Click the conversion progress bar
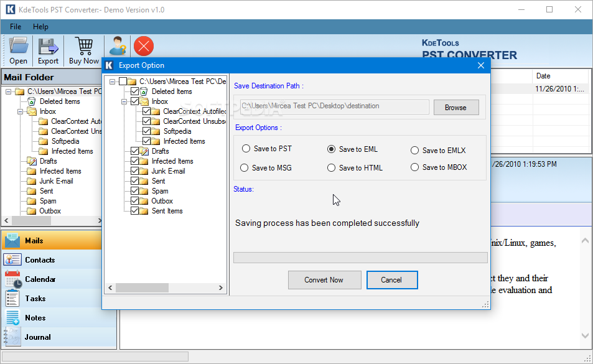This screenshot has width=593, height=364. point(360,258)
